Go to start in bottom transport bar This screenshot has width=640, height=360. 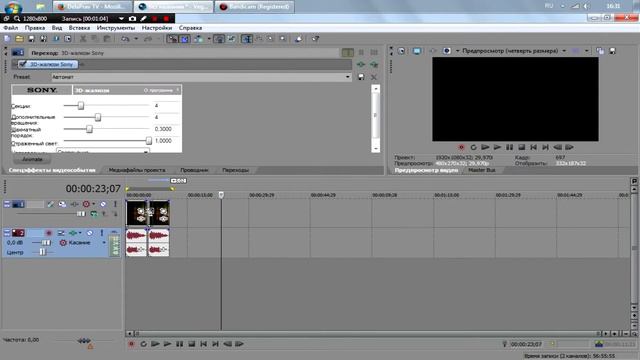[x=203, y=344]
